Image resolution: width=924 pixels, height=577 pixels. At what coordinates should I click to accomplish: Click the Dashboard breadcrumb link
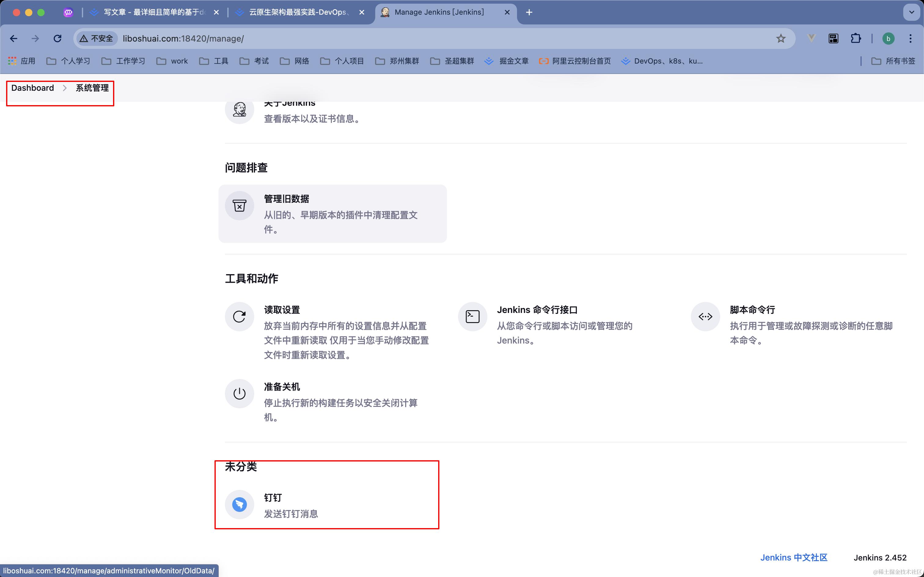[x=32, y=88]
